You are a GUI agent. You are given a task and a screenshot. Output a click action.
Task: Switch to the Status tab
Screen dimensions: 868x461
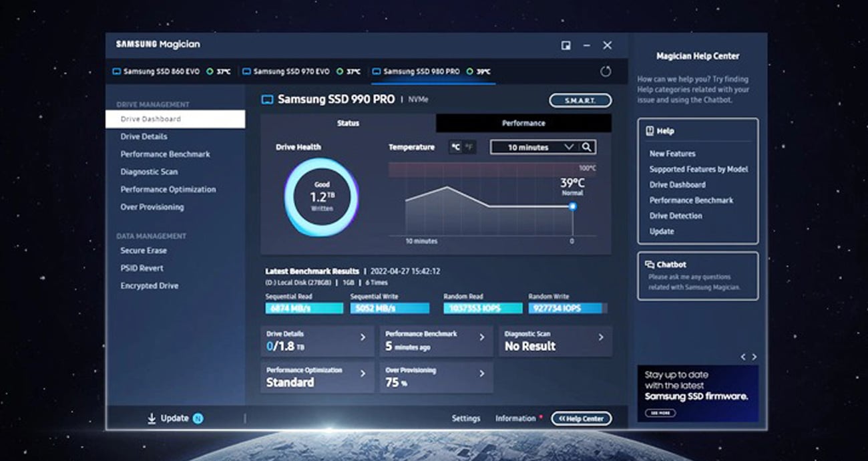348,123
